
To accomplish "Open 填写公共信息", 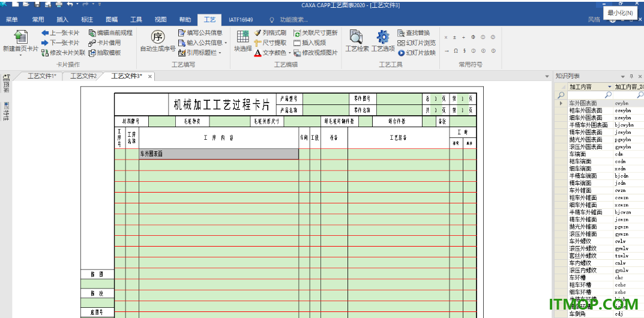I will (200, 33).
